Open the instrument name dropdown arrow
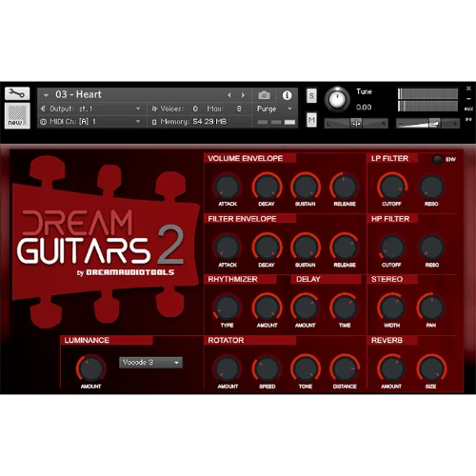The image size is (476, 476). (x=46, y=95)
